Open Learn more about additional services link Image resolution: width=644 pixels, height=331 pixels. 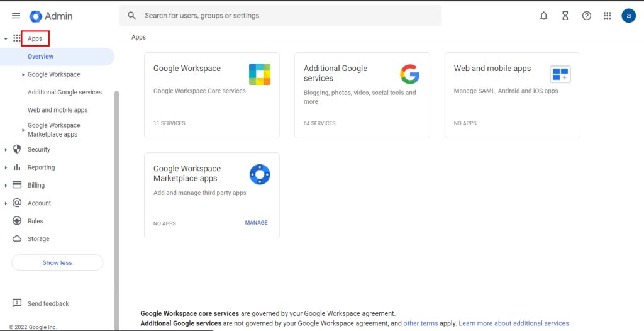coord(514,323)
